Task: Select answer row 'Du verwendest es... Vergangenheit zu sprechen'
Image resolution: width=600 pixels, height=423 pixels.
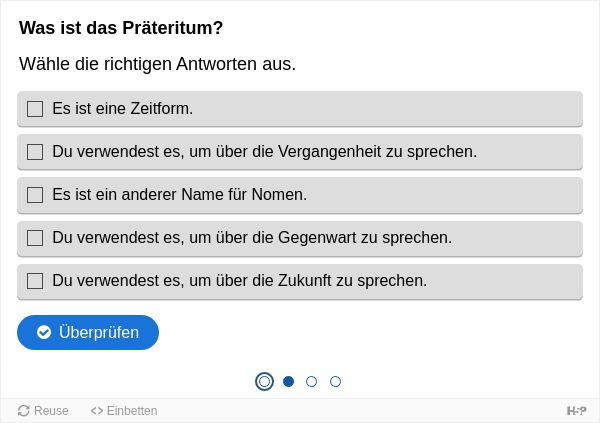Action: tap(300, 152)
